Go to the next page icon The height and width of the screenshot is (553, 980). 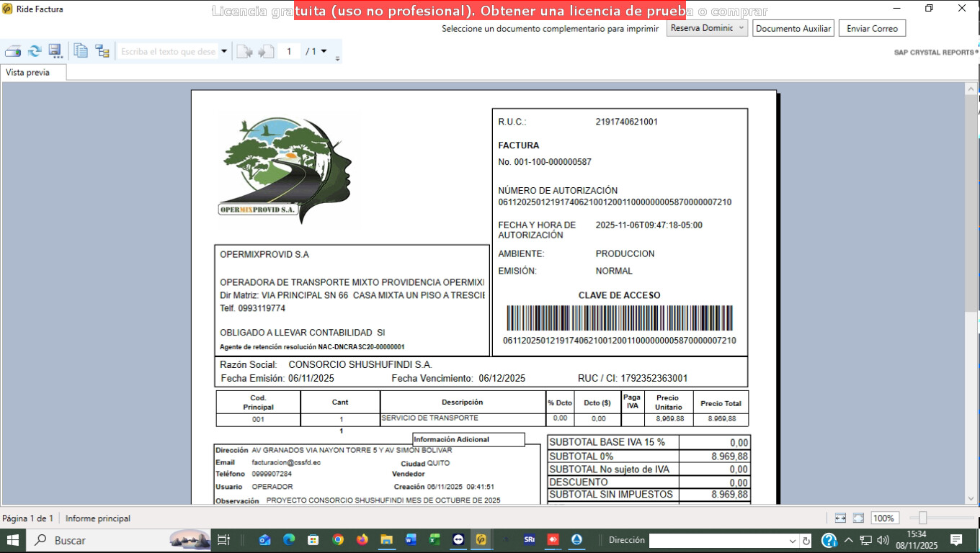coord(266,51)
